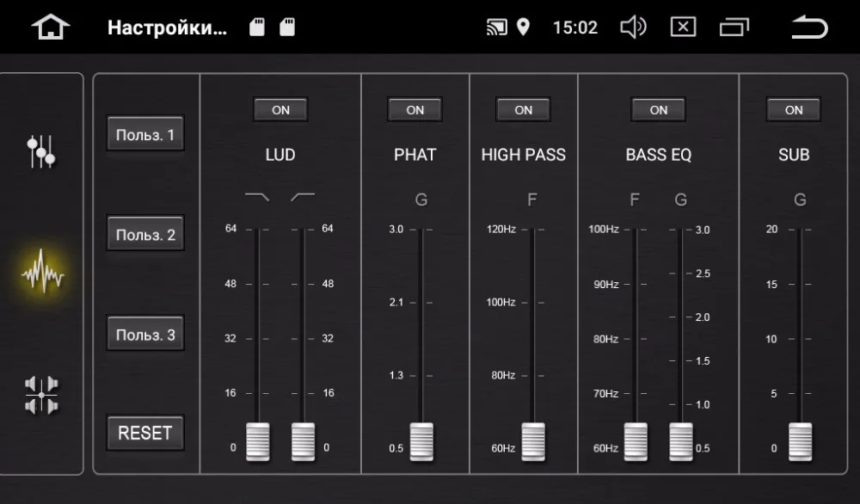Click the HIGH PASS section label
The height and width of the screenshot is (504, 860).
(523, 155)
